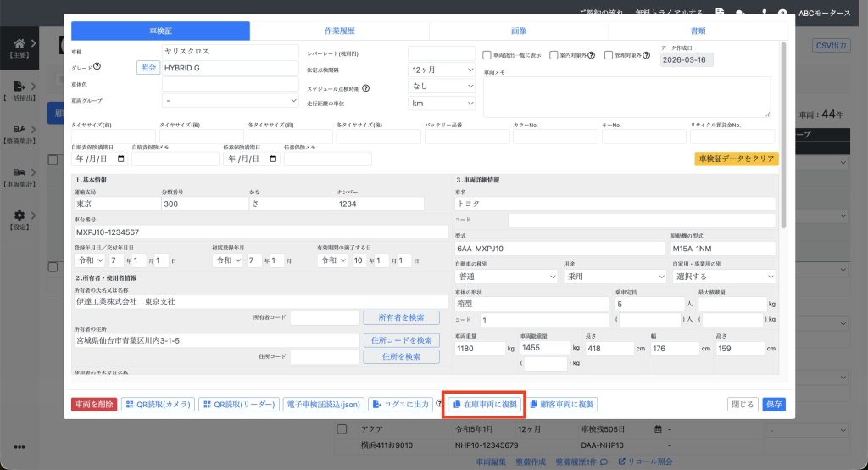The width and height of the screenshot is (868, 470).
Task: Open the 自動車の種別 dropdown showing 普通
Action: 506,277
